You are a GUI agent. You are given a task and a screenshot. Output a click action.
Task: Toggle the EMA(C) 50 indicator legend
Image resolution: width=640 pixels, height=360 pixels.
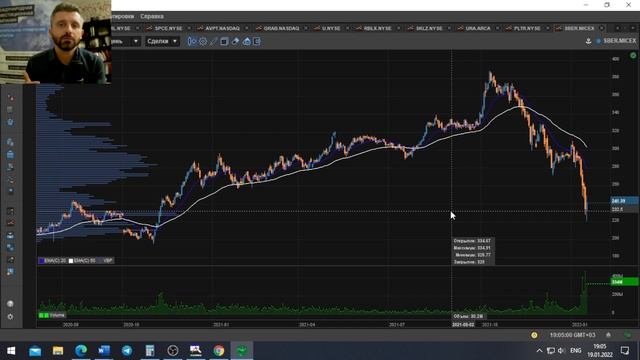pos(82,260)
